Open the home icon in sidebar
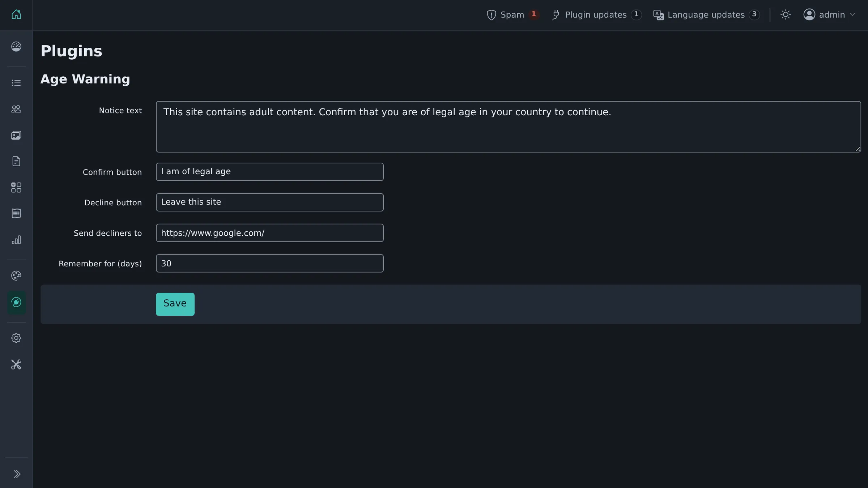 (x=16, y=14)
